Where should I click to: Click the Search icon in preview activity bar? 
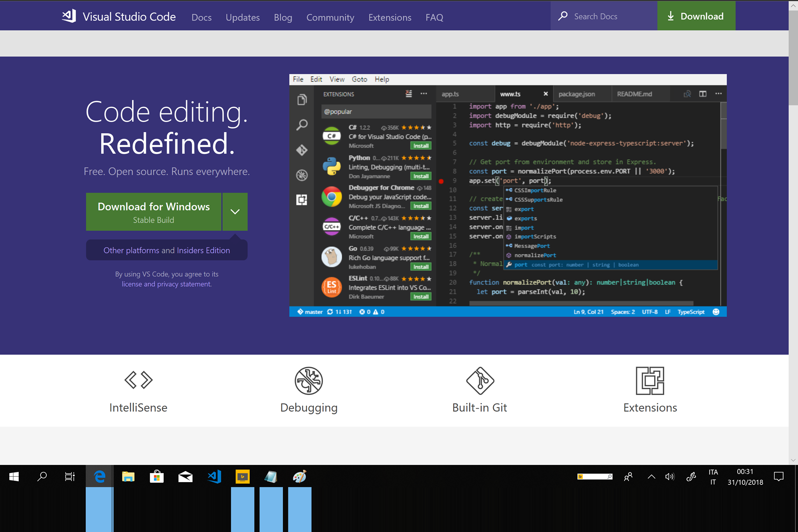tap(302, 125)
